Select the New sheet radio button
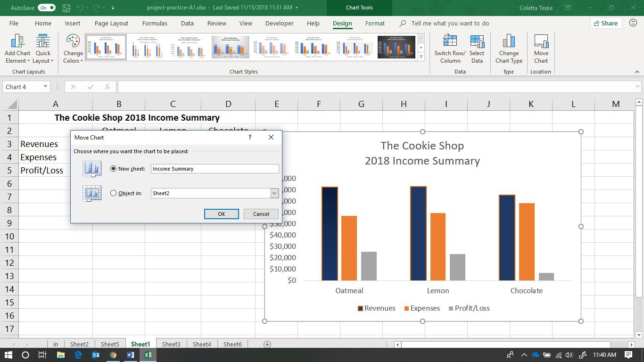The image size is (644, 362). pos(113,169)
